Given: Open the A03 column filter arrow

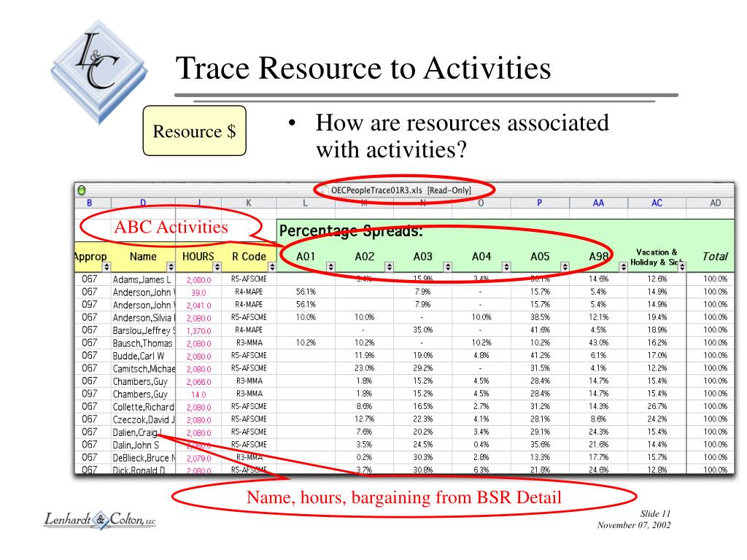Looking at the screenshot, I should [447, 267].
